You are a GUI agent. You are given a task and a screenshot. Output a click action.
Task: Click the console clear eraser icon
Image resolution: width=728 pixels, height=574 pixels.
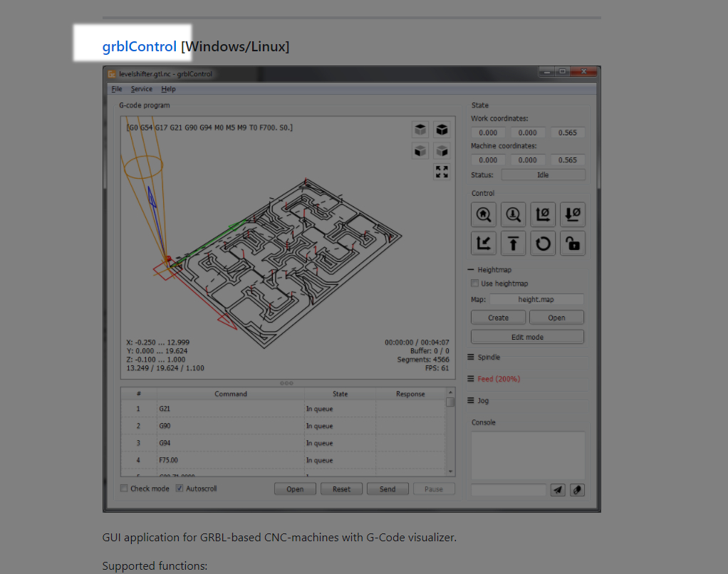577,489
